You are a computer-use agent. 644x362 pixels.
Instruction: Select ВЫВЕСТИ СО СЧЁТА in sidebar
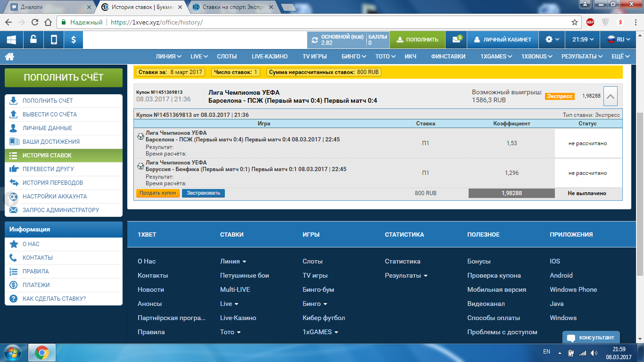click(64, 114)
